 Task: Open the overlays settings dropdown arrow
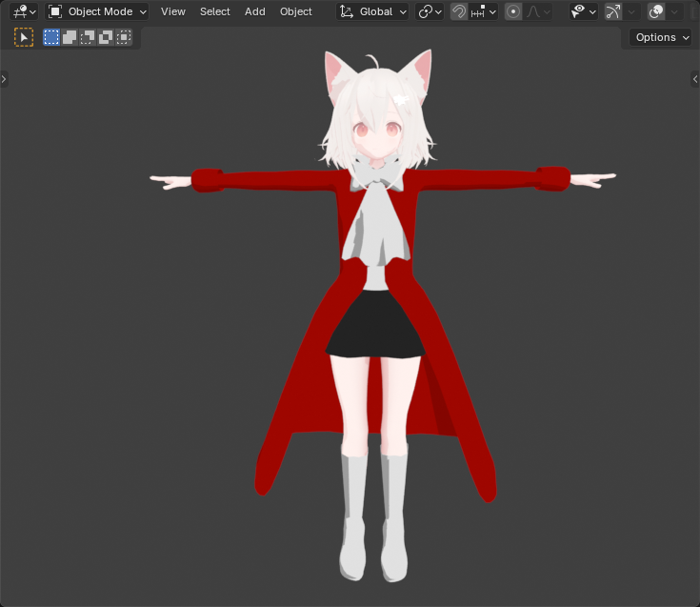(674, 11)
